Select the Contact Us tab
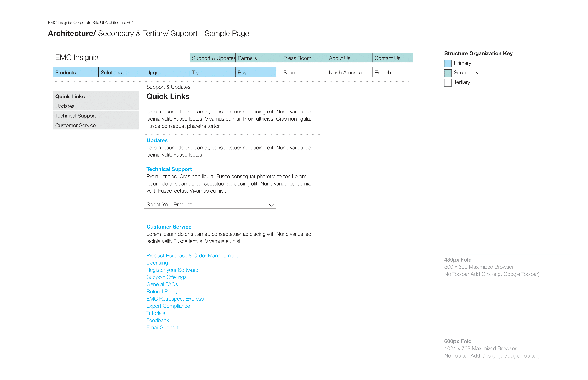588x380 pixels. 393,58
